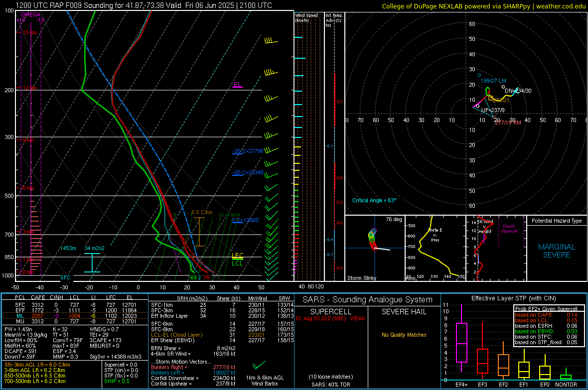Image resolution: width=588 pixels, height=390 pixels.
Task: Click the Theta-E v. Pres plot label
Action: pos(435,235)
